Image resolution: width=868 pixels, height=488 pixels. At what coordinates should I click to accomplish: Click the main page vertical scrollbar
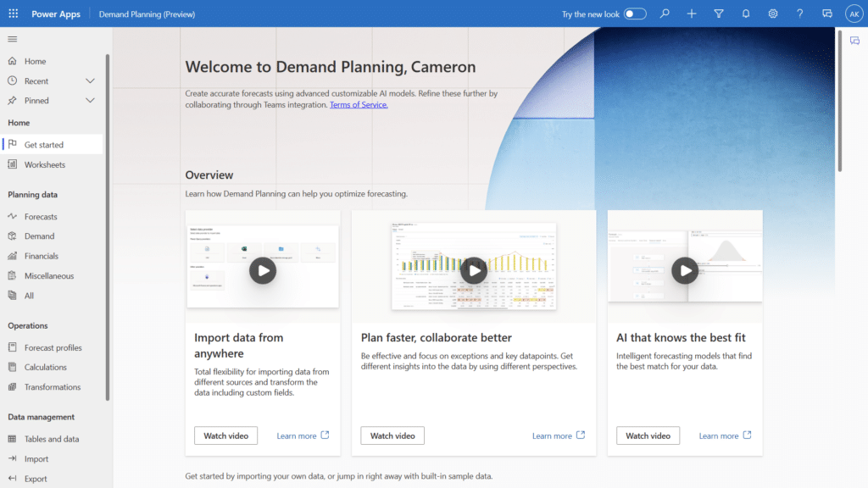point(840,102)
